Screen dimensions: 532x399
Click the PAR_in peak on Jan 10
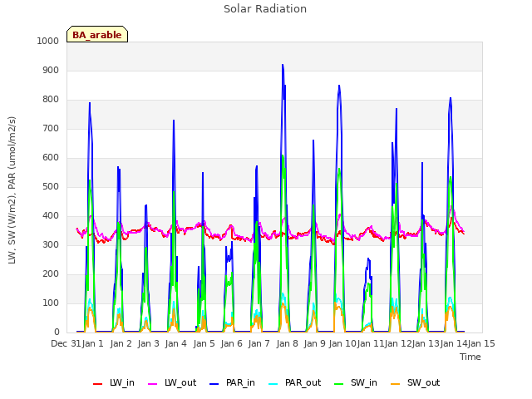click(x=339, y=86)
